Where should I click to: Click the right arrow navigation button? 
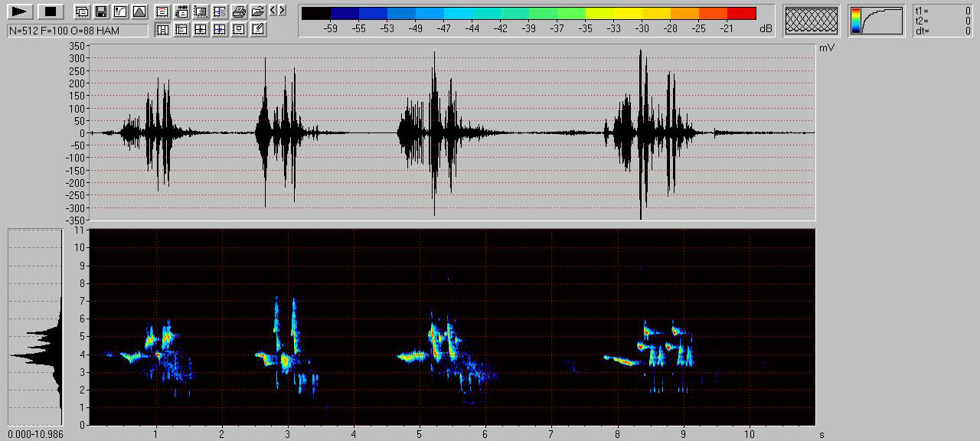(283, 10)
